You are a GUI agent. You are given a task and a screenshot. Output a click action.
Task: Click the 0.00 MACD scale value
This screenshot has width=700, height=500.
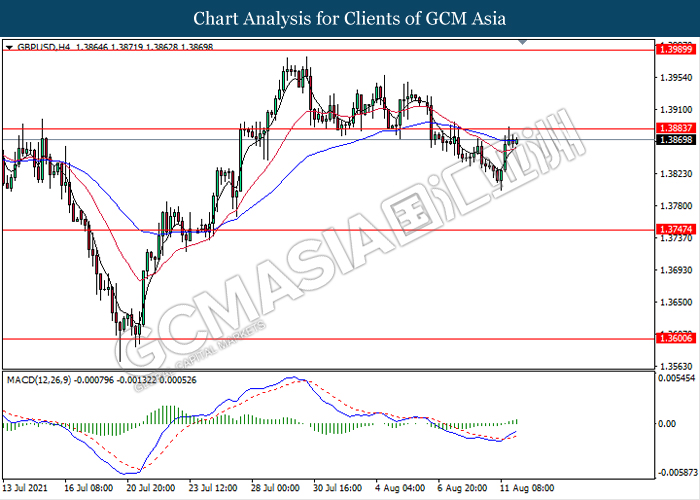(667, 424)
